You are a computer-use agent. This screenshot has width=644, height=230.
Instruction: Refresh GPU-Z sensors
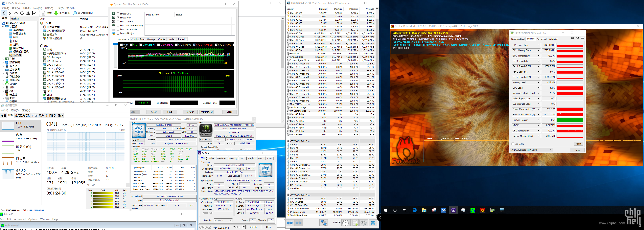coord(578,38)
